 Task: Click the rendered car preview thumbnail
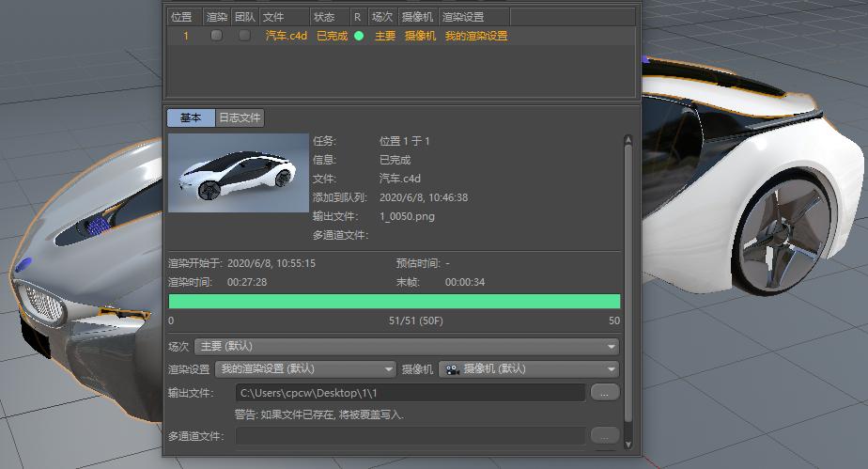pos(238,172)
